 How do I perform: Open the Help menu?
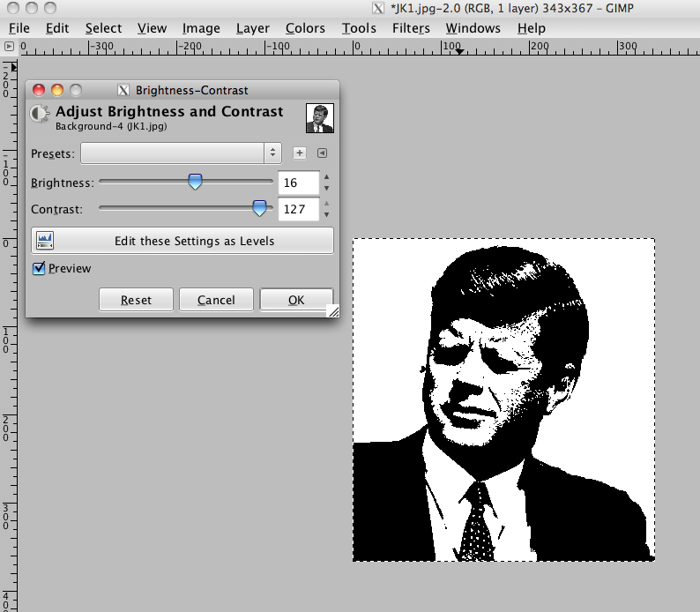click(532, 28)
